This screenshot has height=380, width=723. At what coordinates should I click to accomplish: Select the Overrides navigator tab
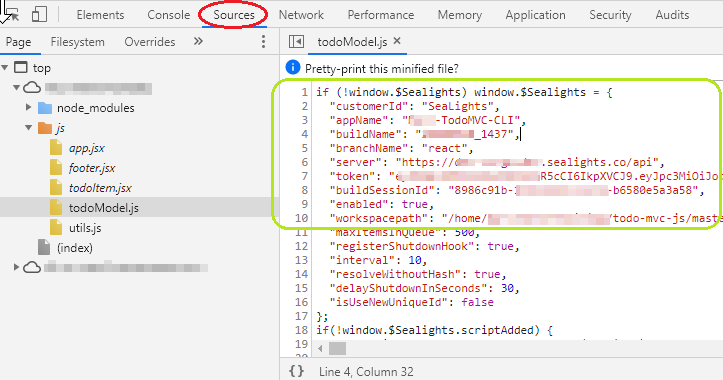click(x=149, y=42)
